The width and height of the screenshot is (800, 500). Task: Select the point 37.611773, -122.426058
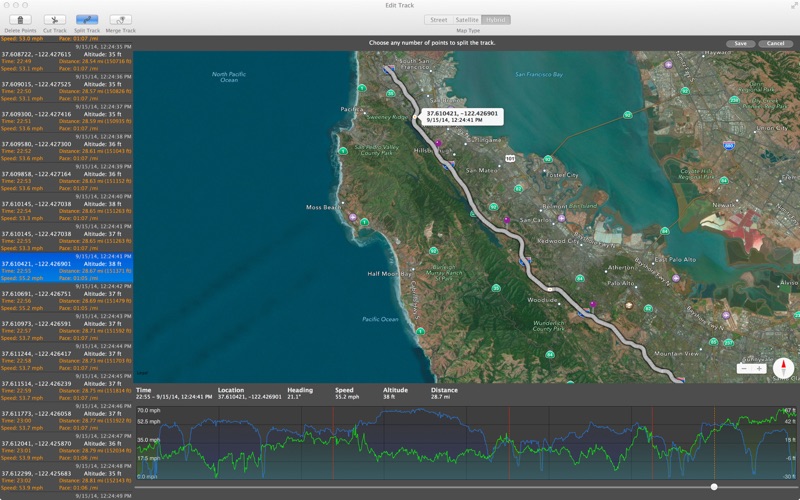[x=66, y=417]
